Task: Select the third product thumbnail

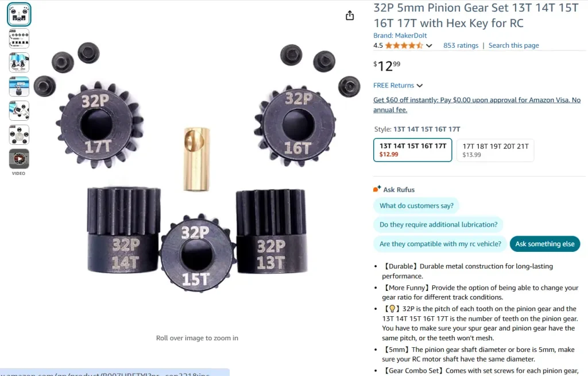Action: (x=19, y=62)
